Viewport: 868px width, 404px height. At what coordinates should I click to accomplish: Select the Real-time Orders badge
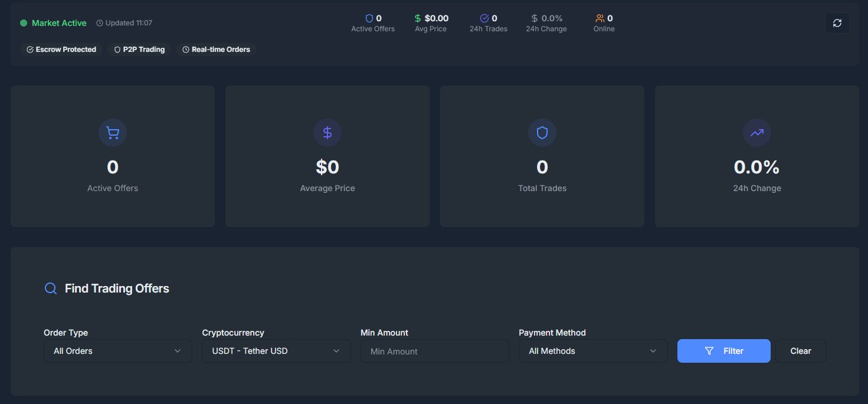tap(216, 50)
